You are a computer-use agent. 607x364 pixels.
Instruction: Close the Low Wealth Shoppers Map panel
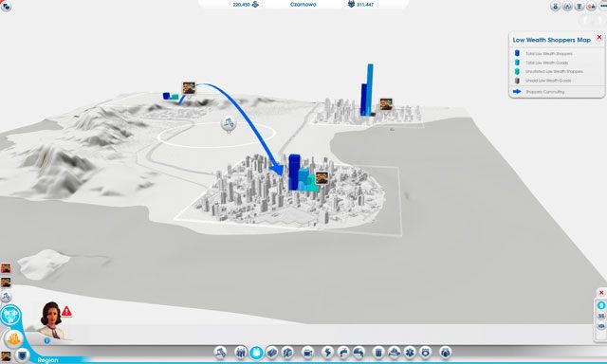(x=599, y=37)
